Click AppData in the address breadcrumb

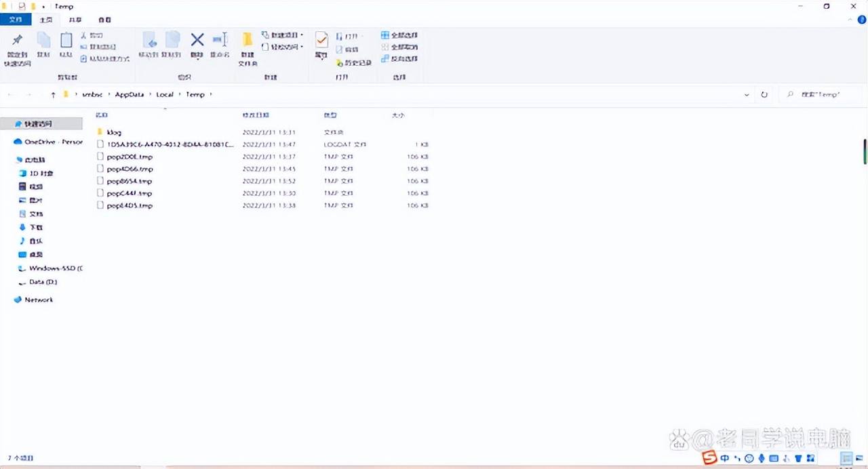click(x=130, y=95)
